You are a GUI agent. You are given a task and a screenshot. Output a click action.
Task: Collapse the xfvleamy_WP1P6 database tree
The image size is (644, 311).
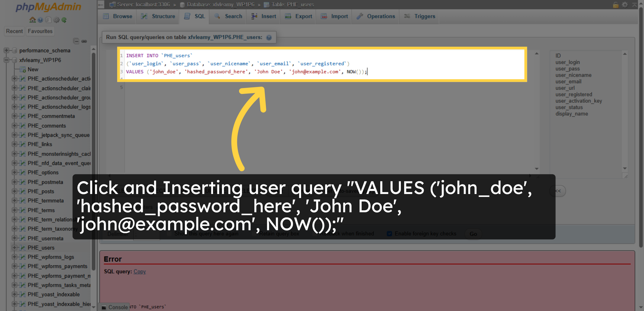tap(6, 60)
